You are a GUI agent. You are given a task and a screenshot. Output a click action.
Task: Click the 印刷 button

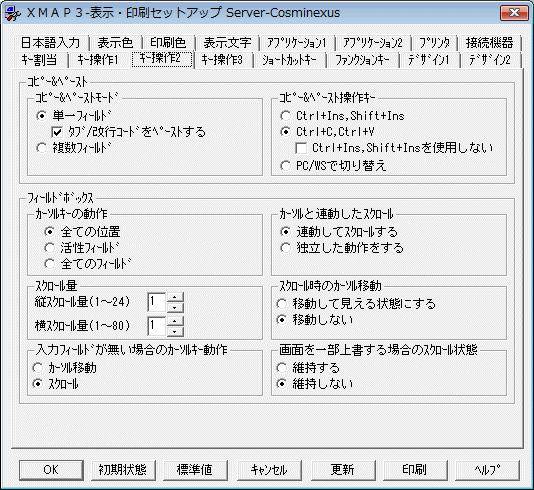[415, 470]
